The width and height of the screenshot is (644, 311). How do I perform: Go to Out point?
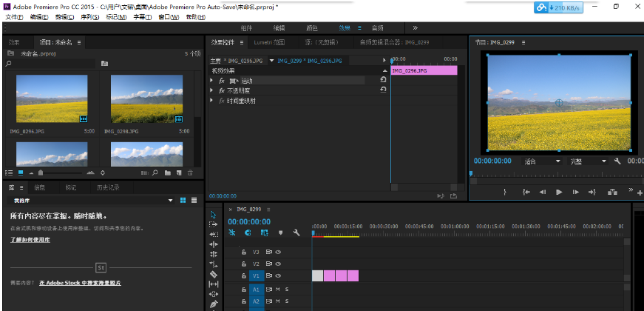coord(592,192)
